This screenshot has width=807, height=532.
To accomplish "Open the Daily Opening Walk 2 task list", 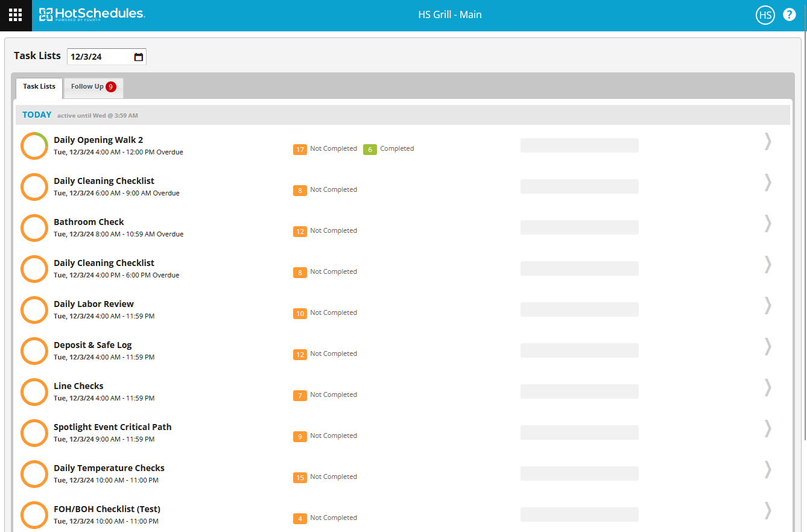I will pyautogui.click(x=98, y=140).
